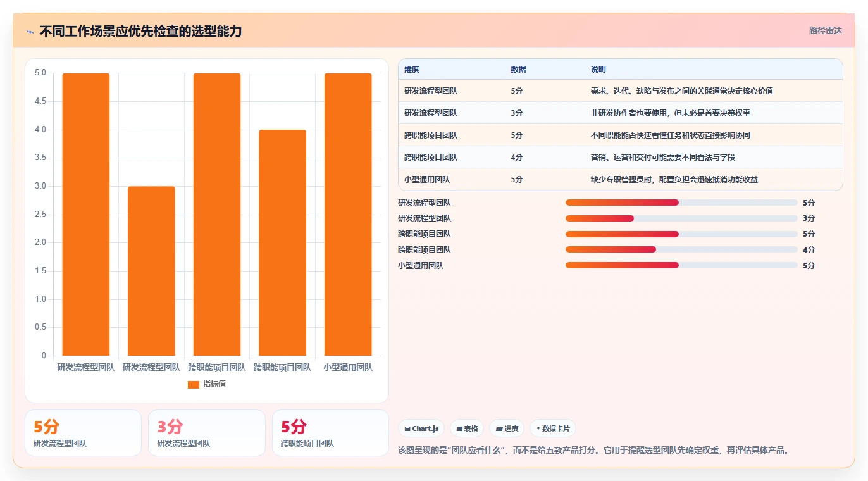Click the 数据卡片 chip

[x=553, y=428]
